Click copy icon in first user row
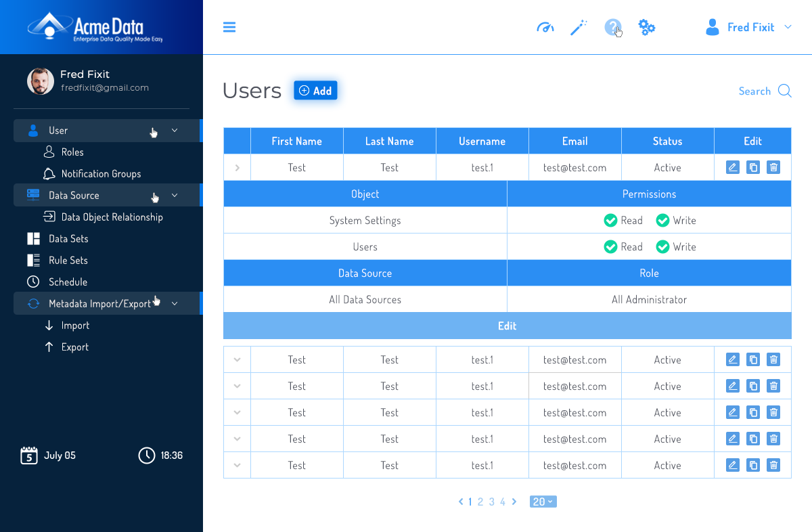This screenshot has height=532, width=812. 753,167
